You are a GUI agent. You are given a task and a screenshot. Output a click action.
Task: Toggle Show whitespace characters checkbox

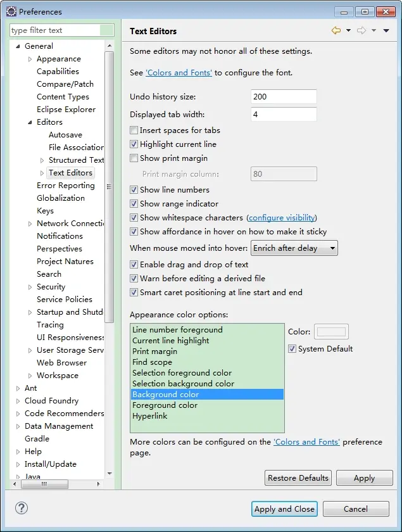coord(134,217)
